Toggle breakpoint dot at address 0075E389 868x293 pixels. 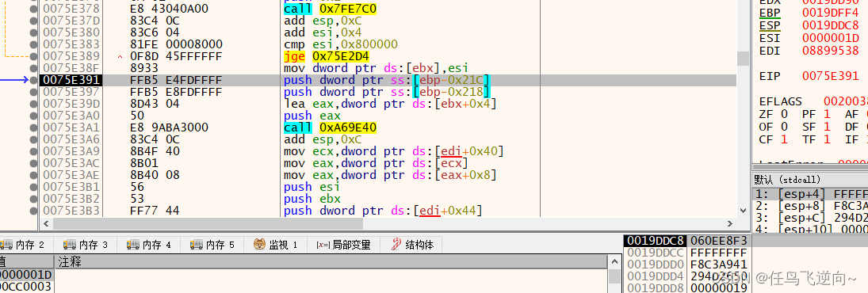click(x=35, y=56)
